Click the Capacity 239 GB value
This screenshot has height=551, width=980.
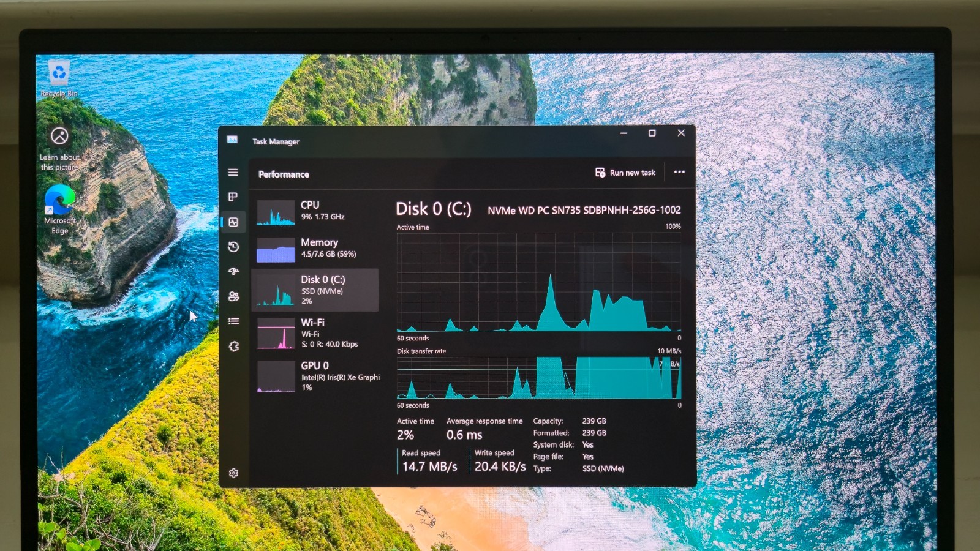[x=594, y=421]
